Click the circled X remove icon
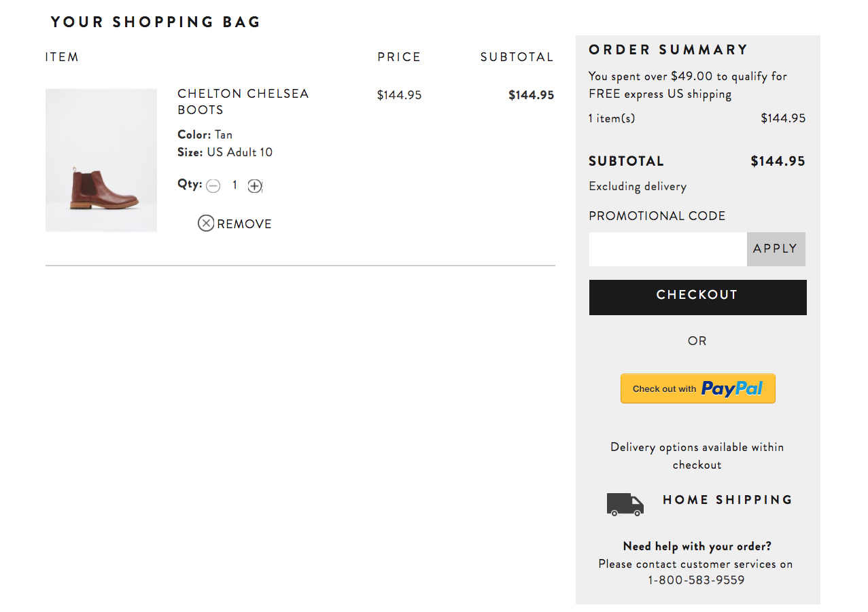The width and height of the screenshot is (868, 612). (206, 223)
